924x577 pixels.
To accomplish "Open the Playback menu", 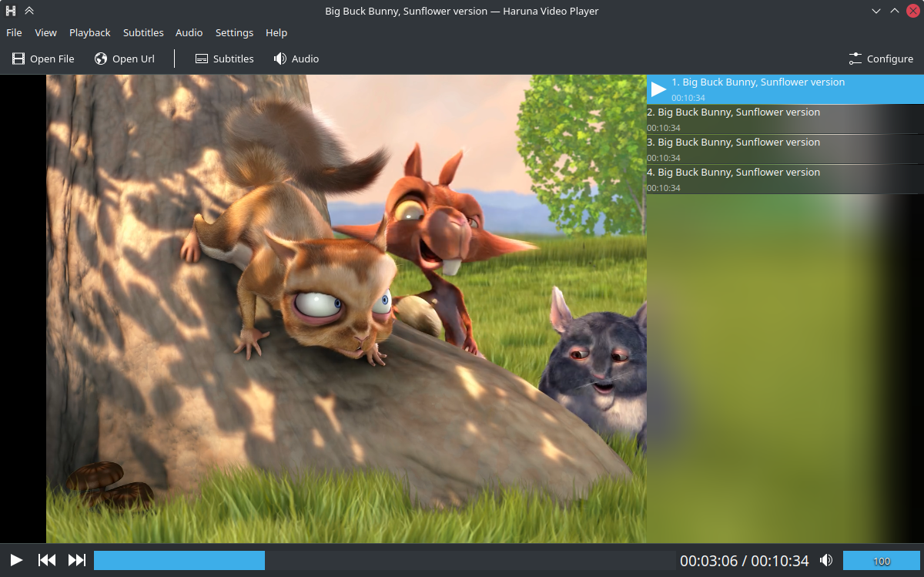I will [89, 32].
